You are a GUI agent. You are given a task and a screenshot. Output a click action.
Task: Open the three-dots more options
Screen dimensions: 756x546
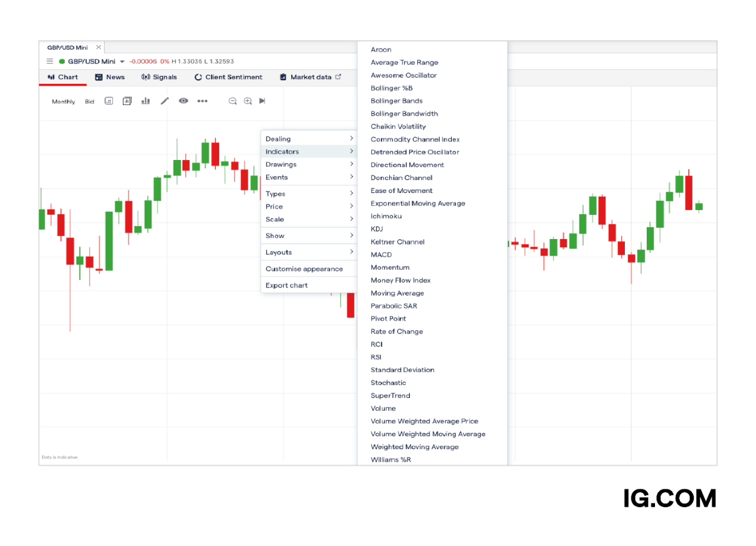203,101
